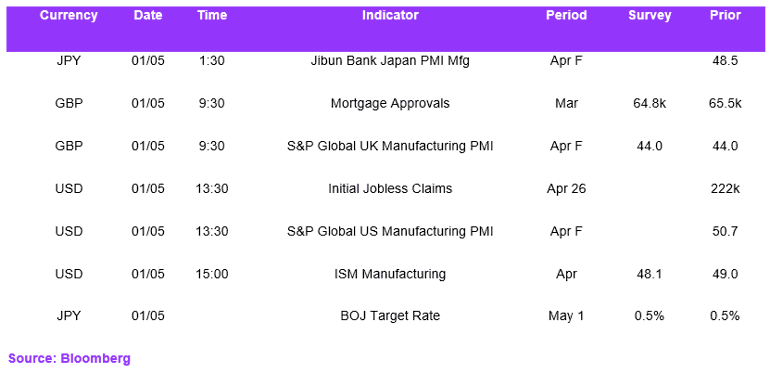The height and width of the screenshot is (372, 770).
Task: Click the Survey column header
Action: (650, 16)
